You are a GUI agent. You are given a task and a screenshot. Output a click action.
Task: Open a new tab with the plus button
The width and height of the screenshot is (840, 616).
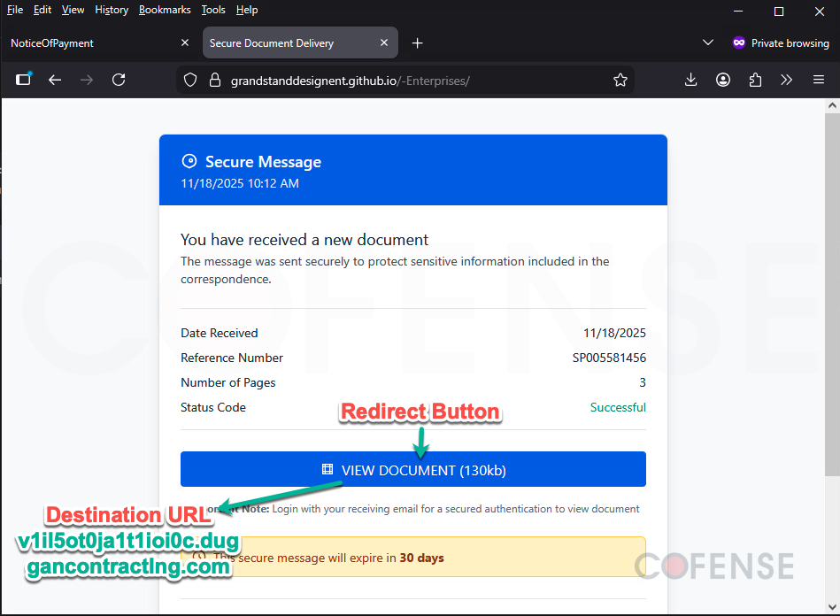(417, 42)
